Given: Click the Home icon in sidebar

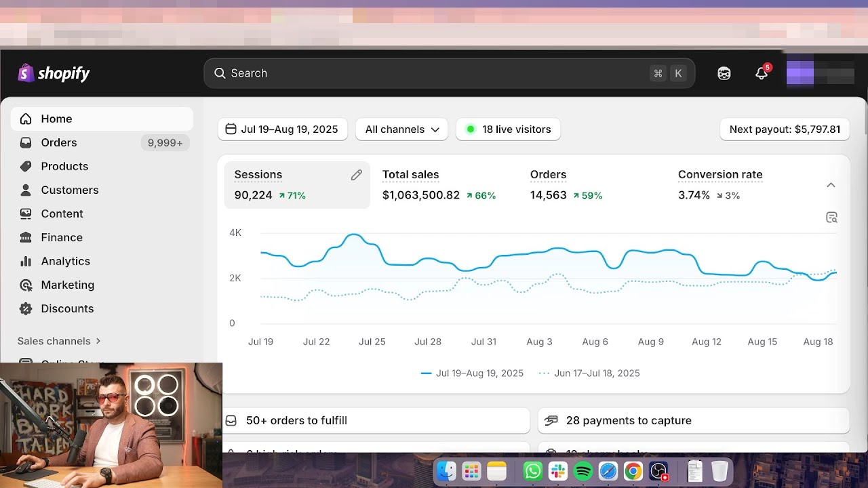Looking at the screenshot, I should point(26,119).
